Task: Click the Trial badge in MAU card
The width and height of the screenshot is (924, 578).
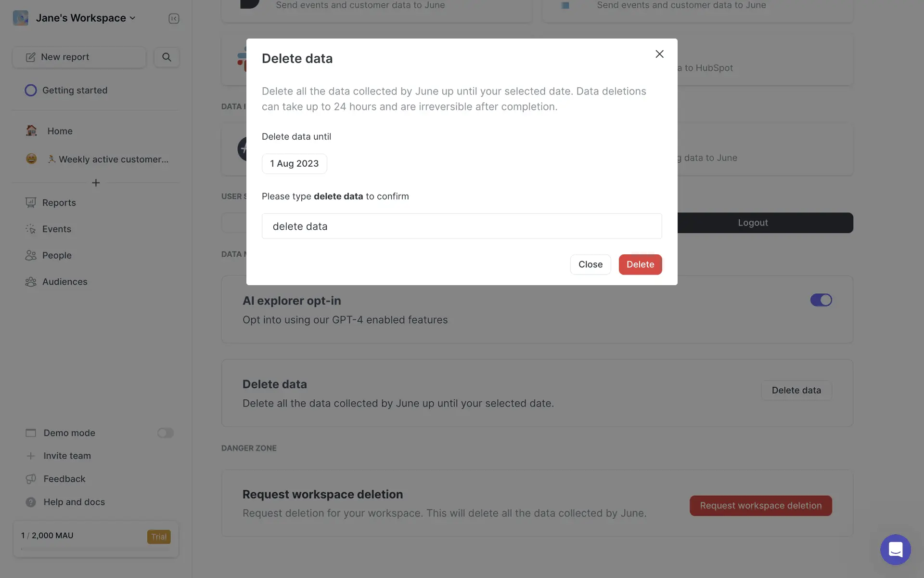Action: click(x=159, y=537)
